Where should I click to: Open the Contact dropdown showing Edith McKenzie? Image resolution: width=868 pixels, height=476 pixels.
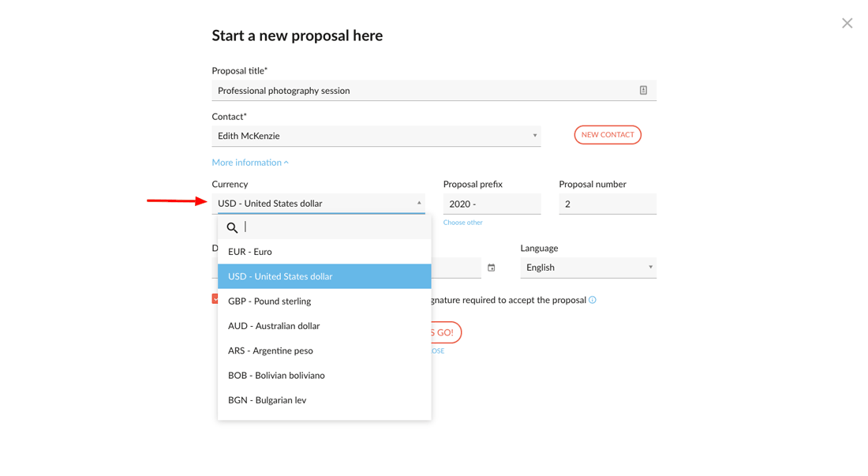coord(376,136)
